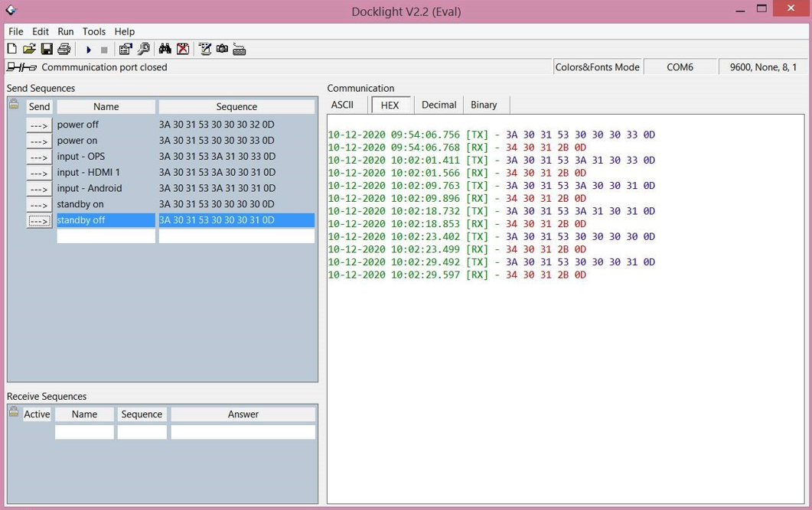Switch to the ASCII tab
Screen dimensions: 812x510
pos(342,105)
